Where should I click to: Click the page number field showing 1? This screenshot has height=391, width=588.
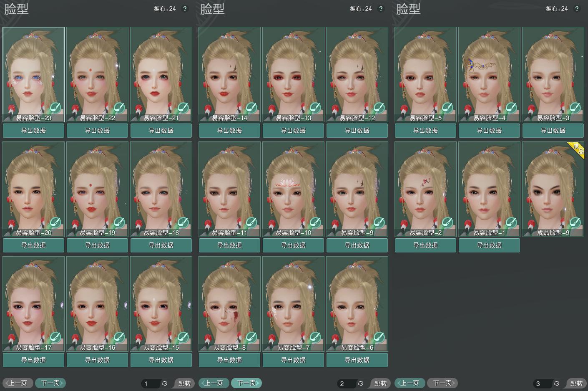[x=151, y=383]
